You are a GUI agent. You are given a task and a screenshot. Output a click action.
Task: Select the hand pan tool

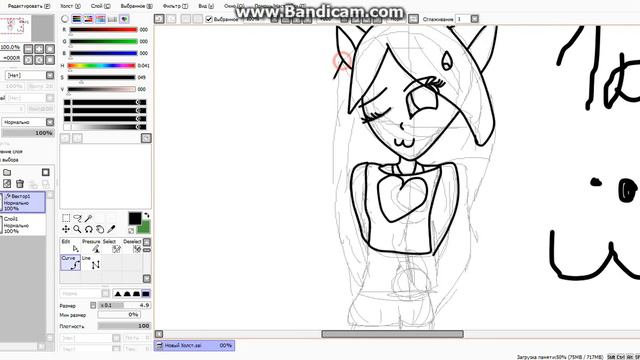100,229
